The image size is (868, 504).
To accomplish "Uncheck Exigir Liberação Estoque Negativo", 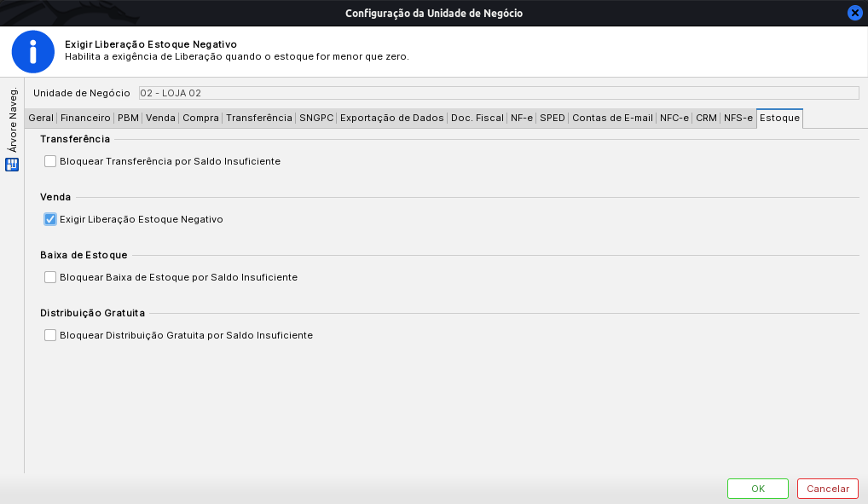I will tap(50, 219).
